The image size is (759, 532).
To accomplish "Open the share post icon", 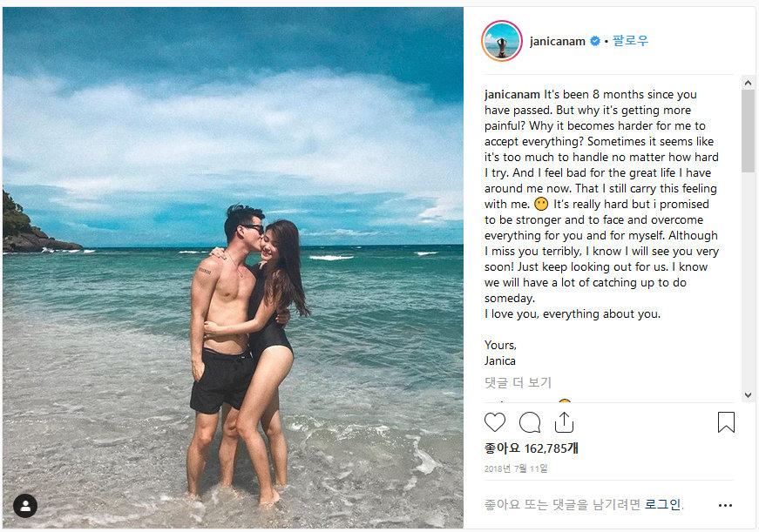I will [564, 423].
